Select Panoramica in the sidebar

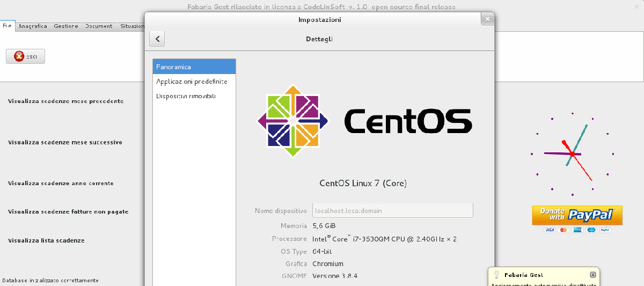point(194,67)
